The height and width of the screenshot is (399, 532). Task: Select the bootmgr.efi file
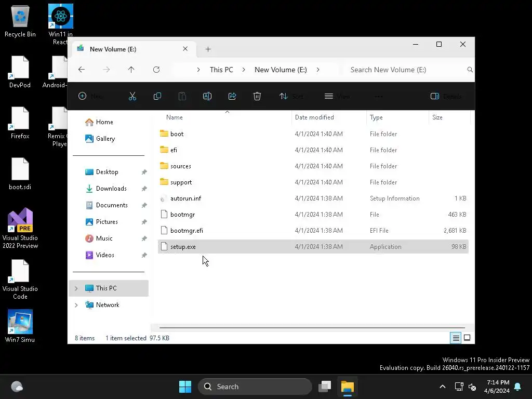click(x=313, y=231)
